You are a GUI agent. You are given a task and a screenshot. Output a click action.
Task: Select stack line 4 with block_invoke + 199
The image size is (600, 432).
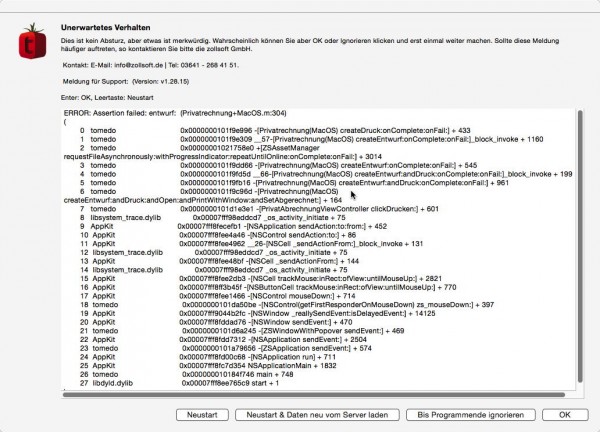pyautogui.click(x=326, y=174)
